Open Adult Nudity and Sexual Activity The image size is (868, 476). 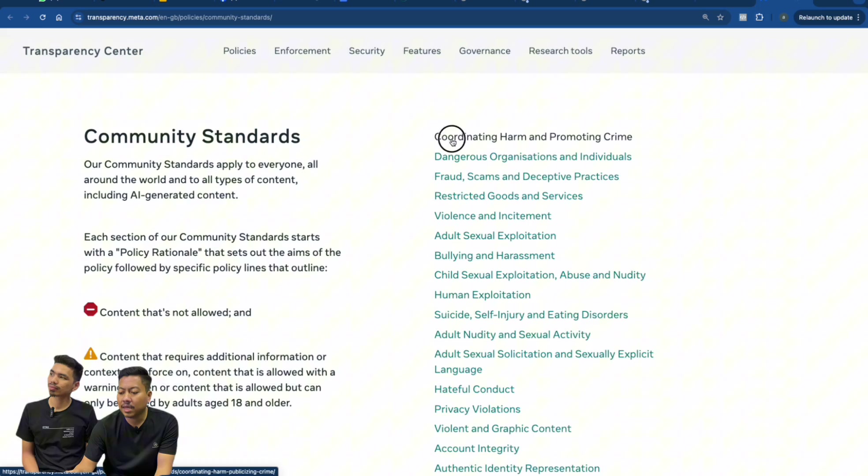(x=512, y=334)
